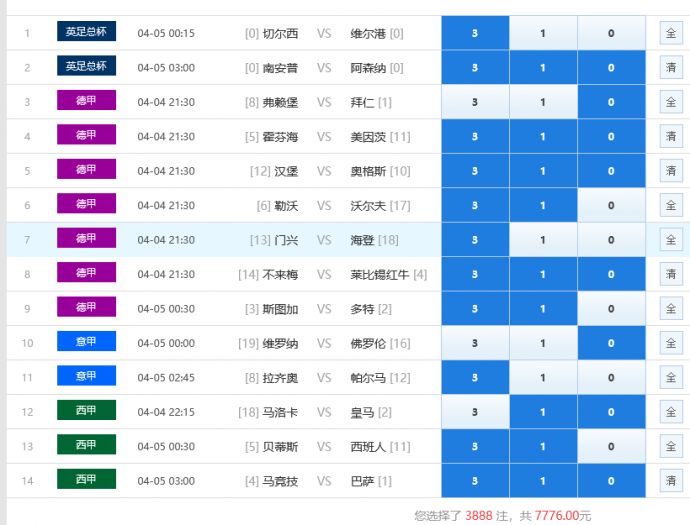Click 清 button for 南安普 vs 阿森纳 row

(x=671, y=67)
